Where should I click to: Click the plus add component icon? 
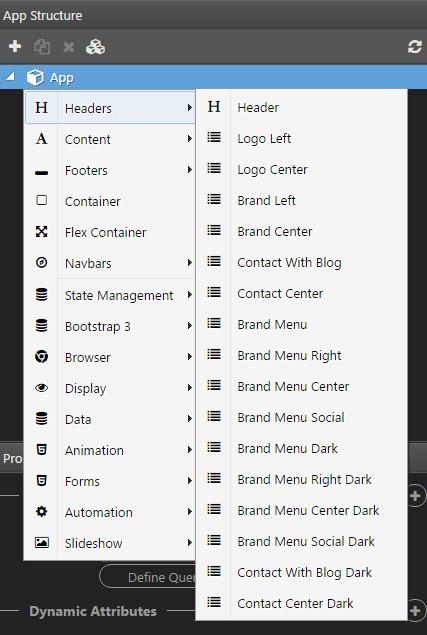coord(15,47)
